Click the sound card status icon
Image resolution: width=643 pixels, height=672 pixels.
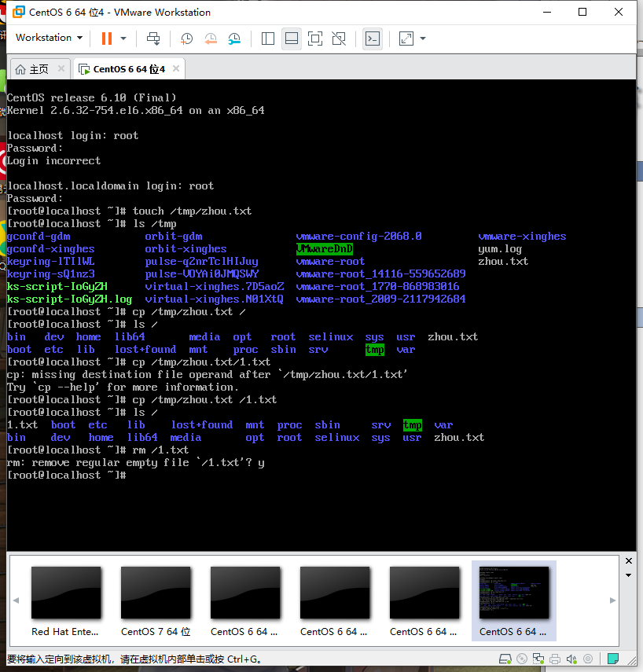[571, 659]
